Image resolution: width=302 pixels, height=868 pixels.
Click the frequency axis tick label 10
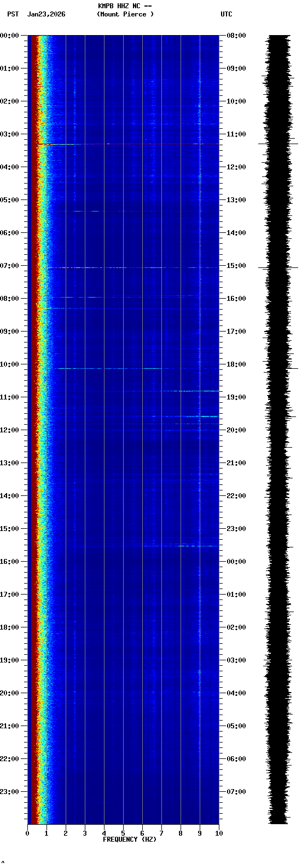[219, 833]
